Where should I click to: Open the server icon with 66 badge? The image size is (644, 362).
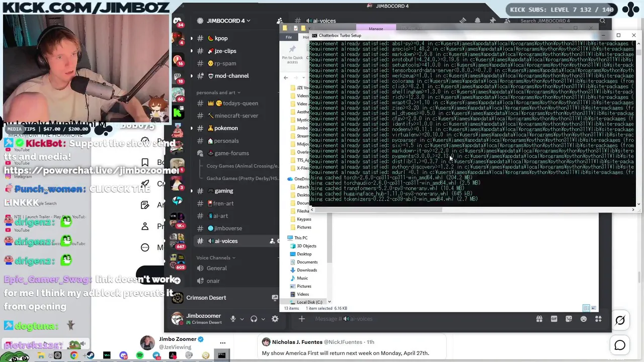pyautogui.click(x=178, y=95)
